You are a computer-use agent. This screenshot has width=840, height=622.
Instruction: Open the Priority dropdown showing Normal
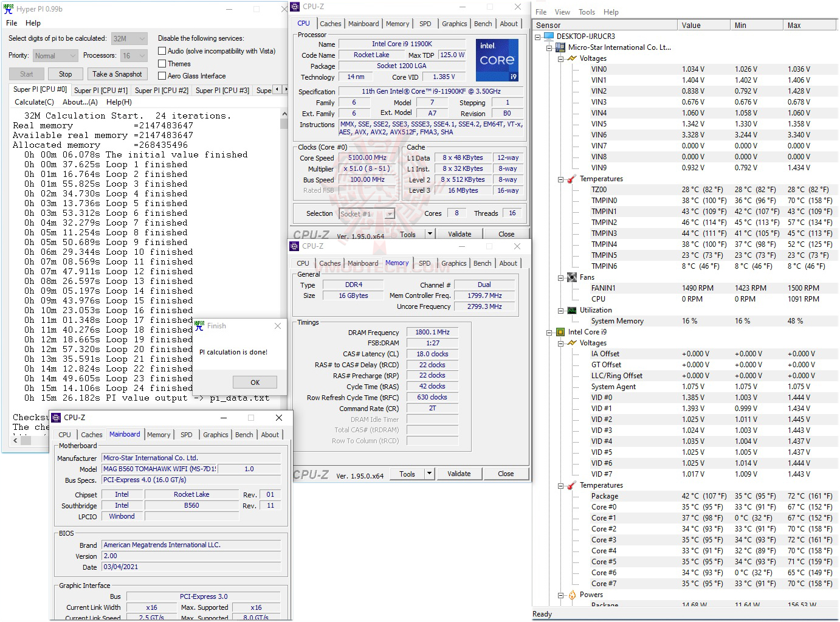55,55
